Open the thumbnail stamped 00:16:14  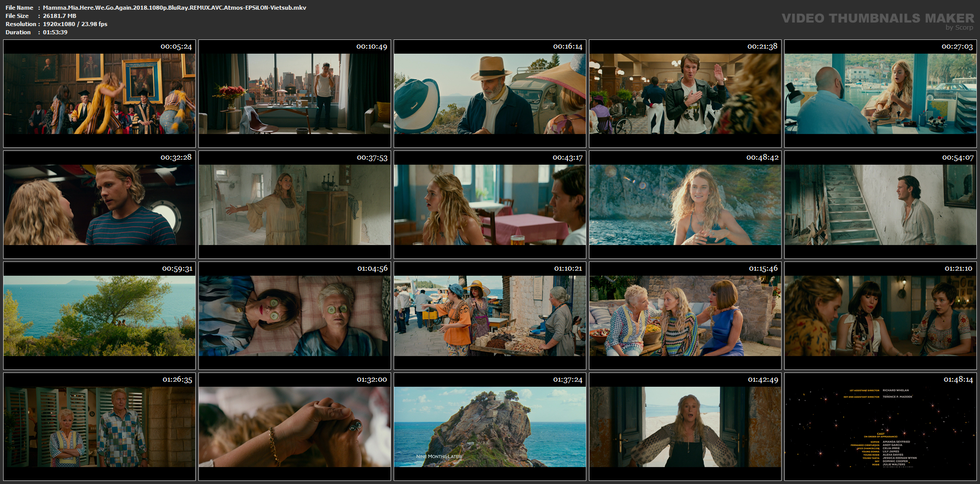(490, 94)
